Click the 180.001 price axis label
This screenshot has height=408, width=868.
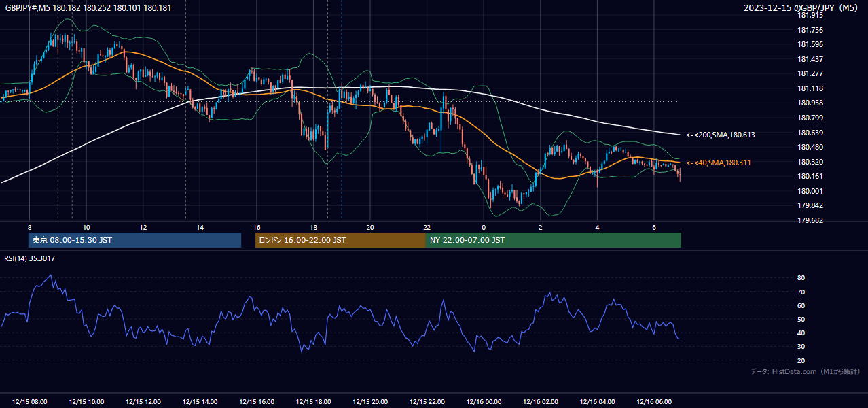click(810, 191)
